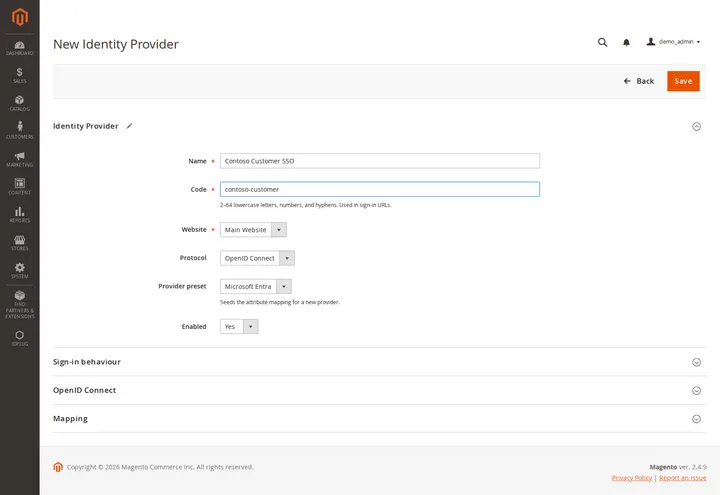Click the Code field hint text

pos(305,205)
